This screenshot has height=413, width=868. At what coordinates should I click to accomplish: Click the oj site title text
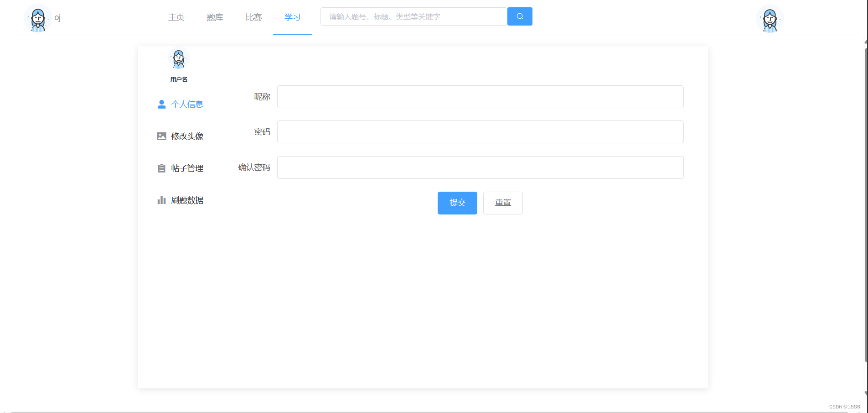[x=57, y=18]
